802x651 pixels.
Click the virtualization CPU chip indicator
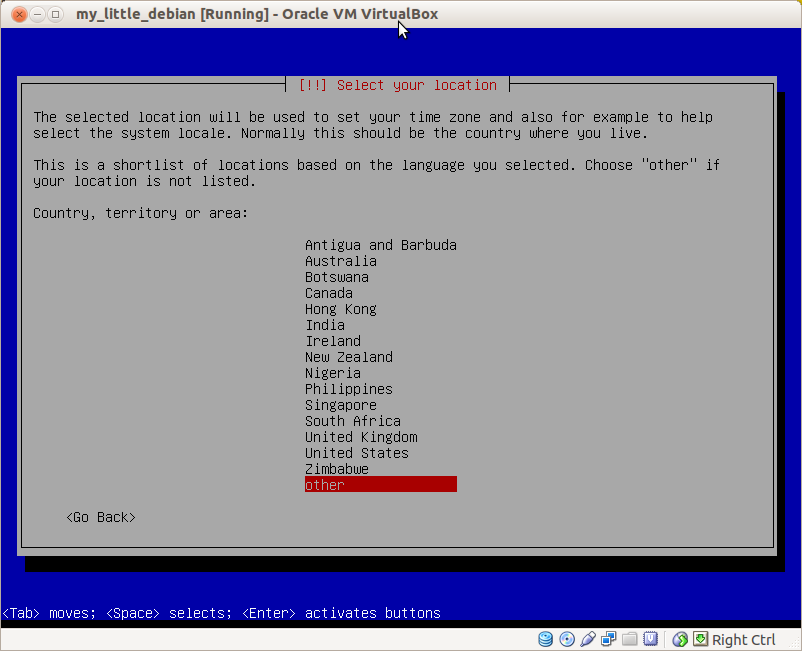(651, 639)
